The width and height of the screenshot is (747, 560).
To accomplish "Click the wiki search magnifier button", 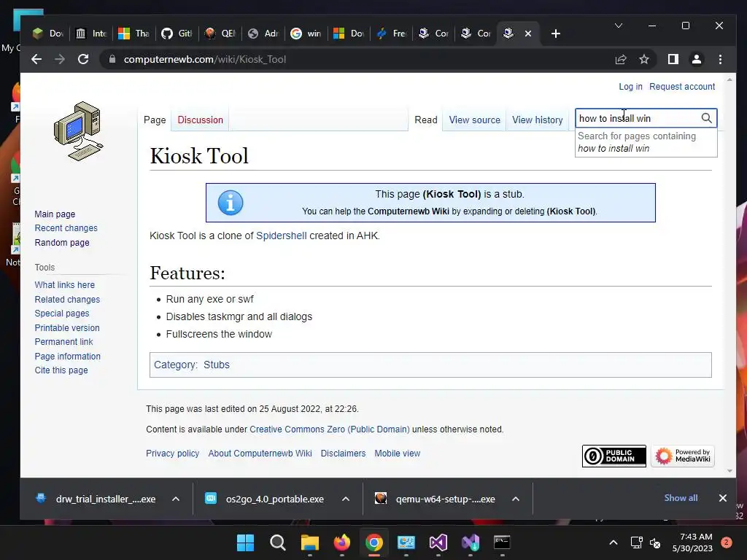I will pyautogui.click(x=706, y=118).
